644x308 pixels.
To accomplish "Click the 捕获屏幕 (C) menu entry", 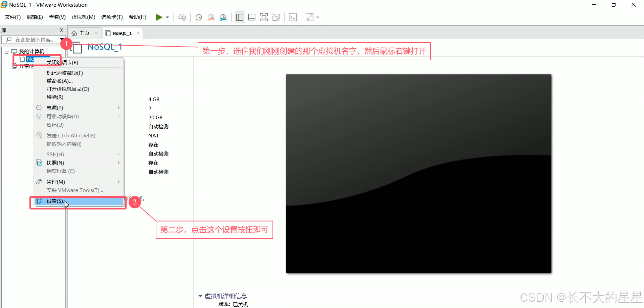I will [x=79, y=171].
